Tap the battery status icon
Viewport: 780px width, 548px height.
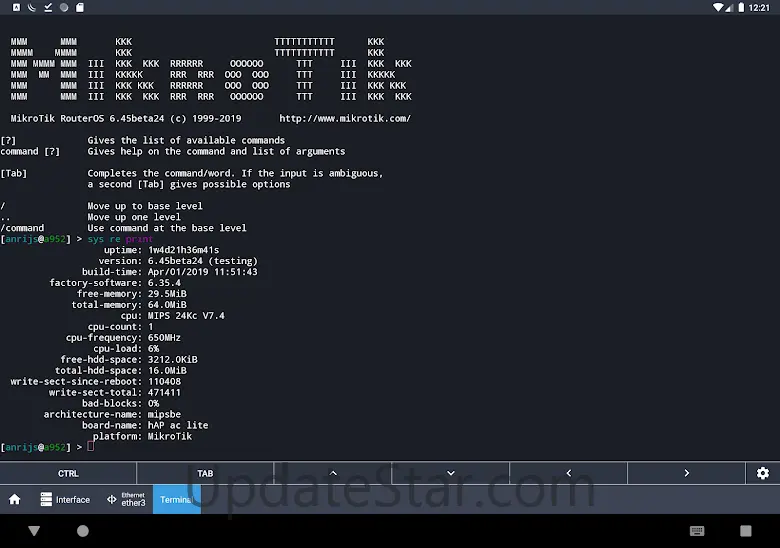point(741,7)
